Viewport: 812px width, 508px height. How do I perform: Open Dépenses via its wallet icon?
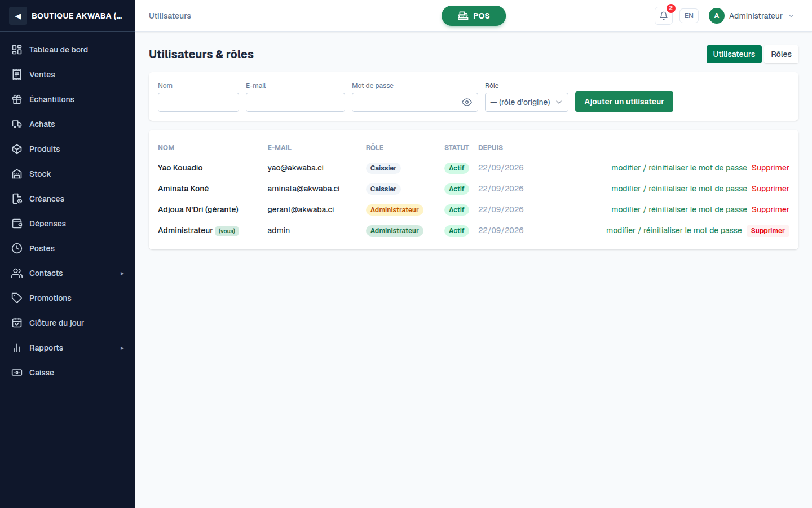pos(17,224)
